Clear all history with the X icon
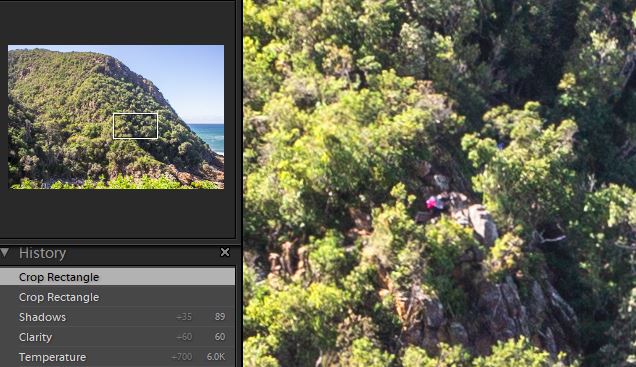Viewport: 636px width, 367px height. pos(225,252)
